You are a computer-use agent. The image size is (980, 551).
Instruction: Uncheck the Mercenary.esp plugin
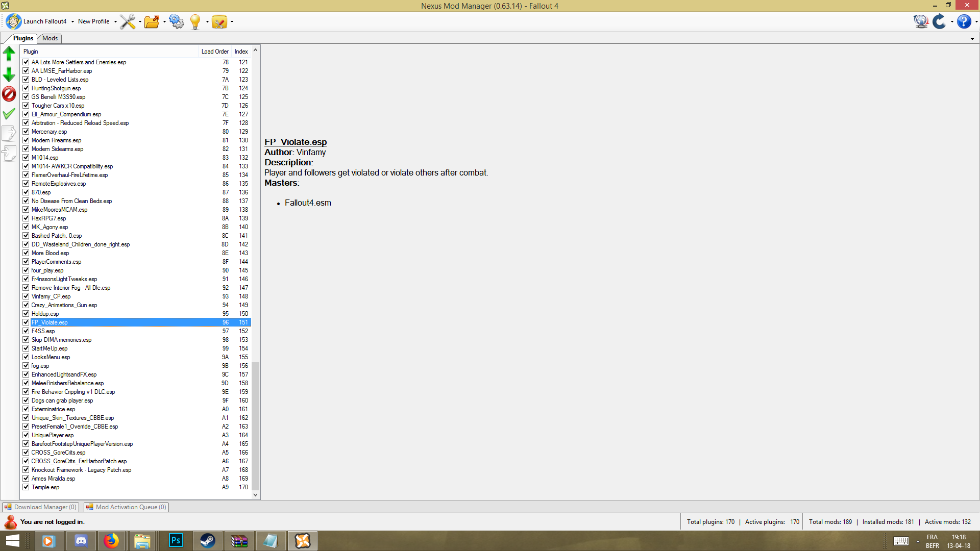tap(26, 132)
